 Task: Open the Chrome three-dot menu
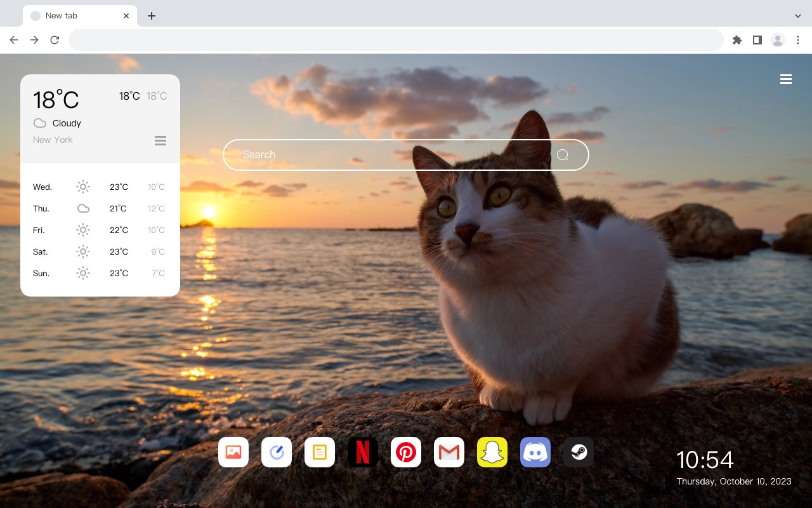798,40
